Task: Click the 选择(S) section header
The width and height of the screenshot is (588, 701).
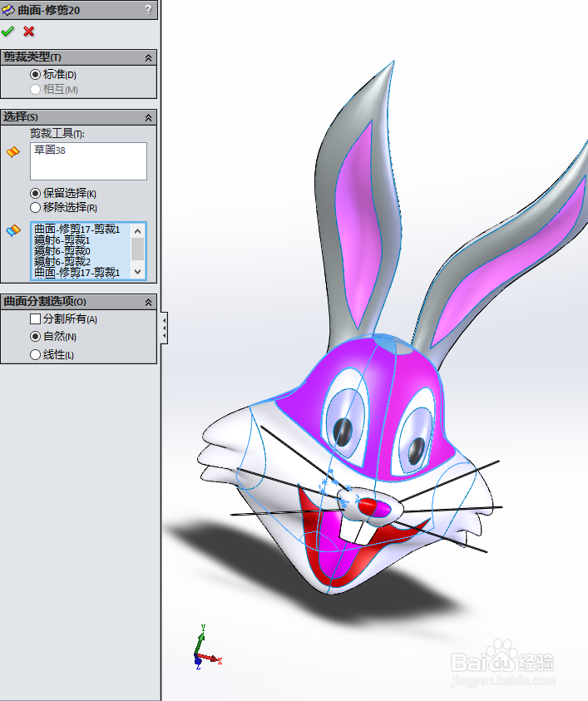Action: click(79, 117)
